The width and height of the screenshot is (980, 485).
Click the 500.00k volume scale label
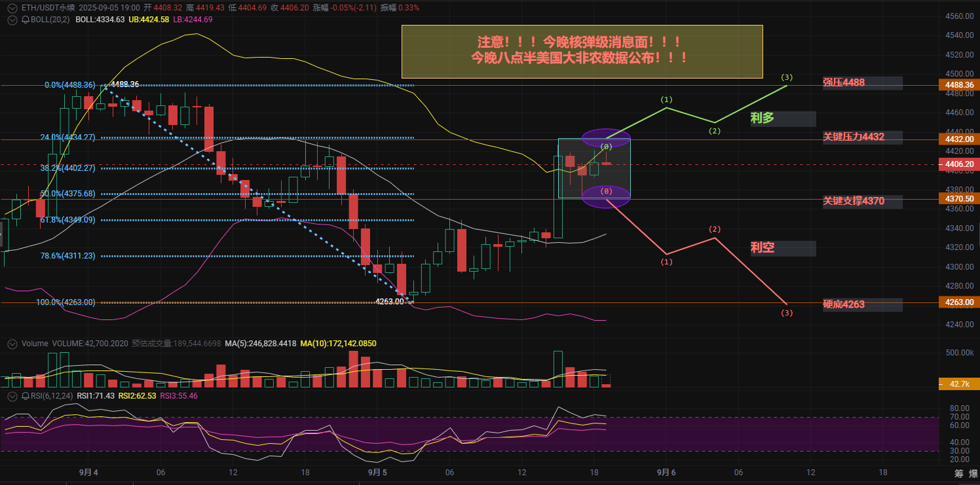(958, 353)
